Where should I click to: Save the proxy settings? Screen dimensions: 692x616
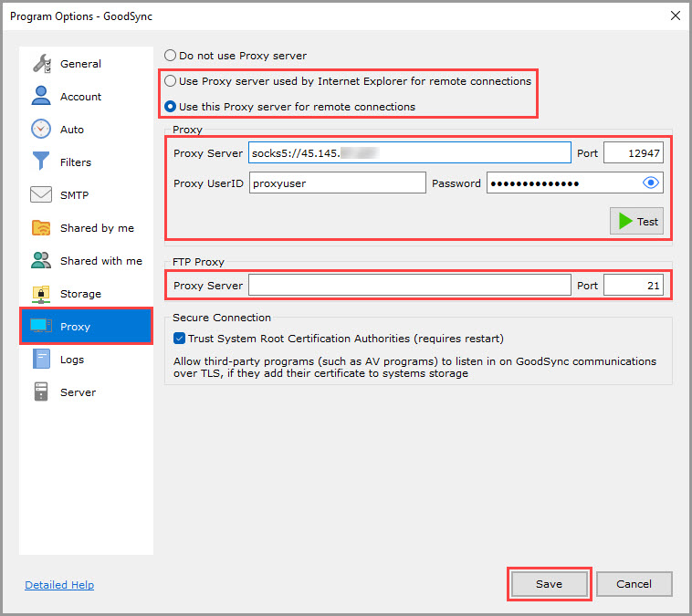pos(549,584)
